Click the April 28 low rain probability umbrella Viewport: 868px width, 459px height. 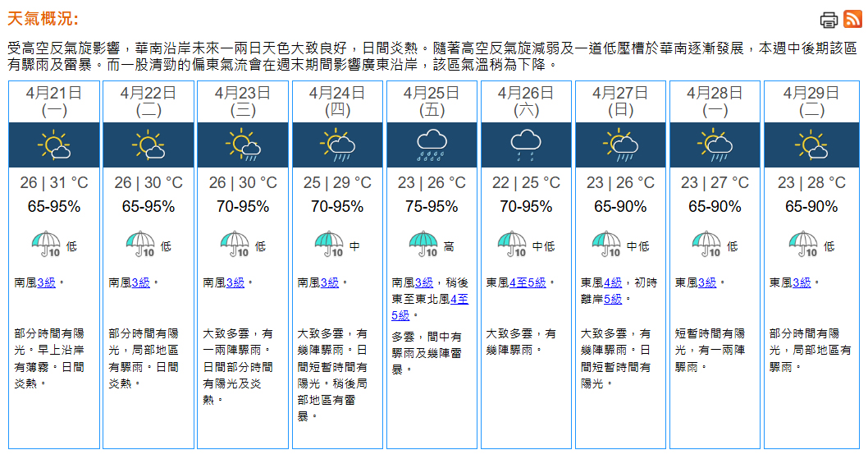pos(707,245)
